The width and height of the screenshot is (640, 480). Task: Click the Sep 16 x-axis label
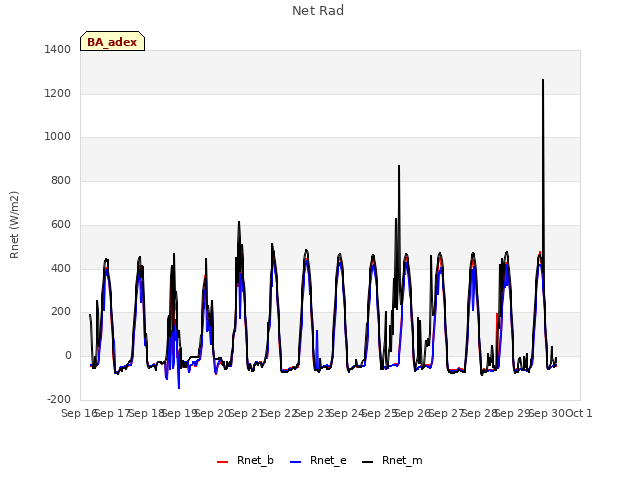79,413
